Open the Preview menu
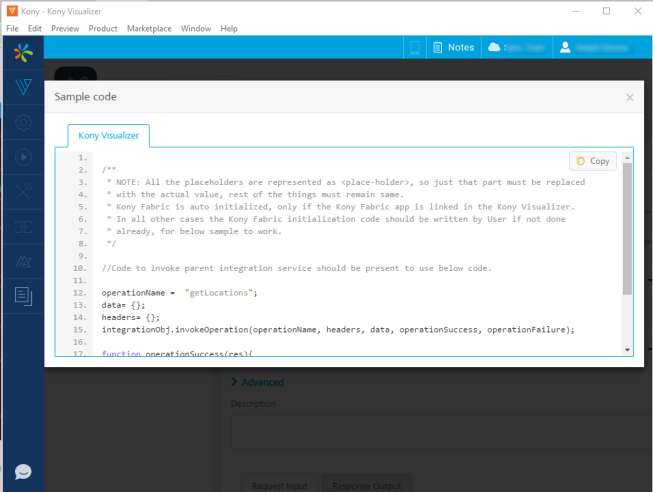 [x=65, y=28]
